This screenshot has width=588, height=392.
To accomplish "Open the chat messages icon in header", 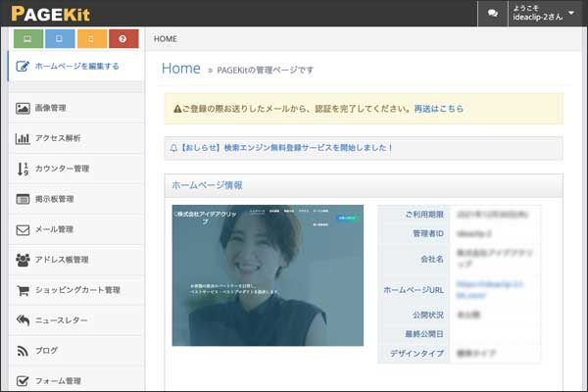I will pos(492,14).
